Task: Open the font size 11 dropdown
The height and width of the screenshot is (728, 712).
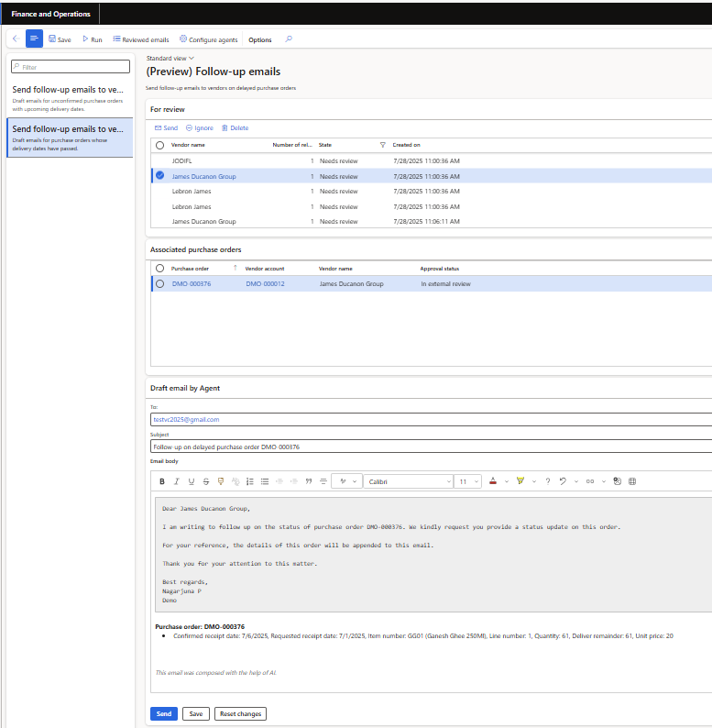Action: (x=468, y=481)
